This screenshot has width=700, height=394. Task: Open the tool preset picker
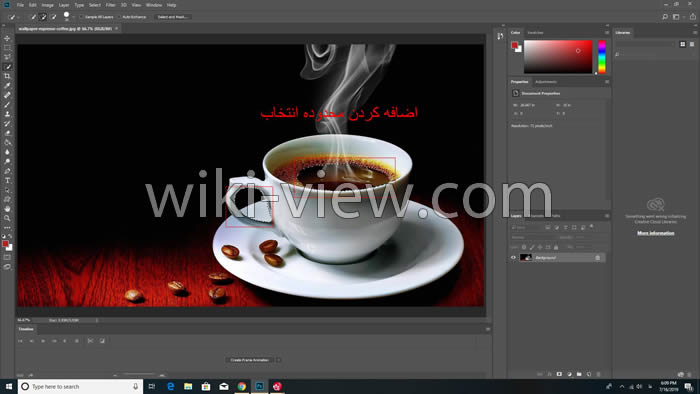coord(14,17)
